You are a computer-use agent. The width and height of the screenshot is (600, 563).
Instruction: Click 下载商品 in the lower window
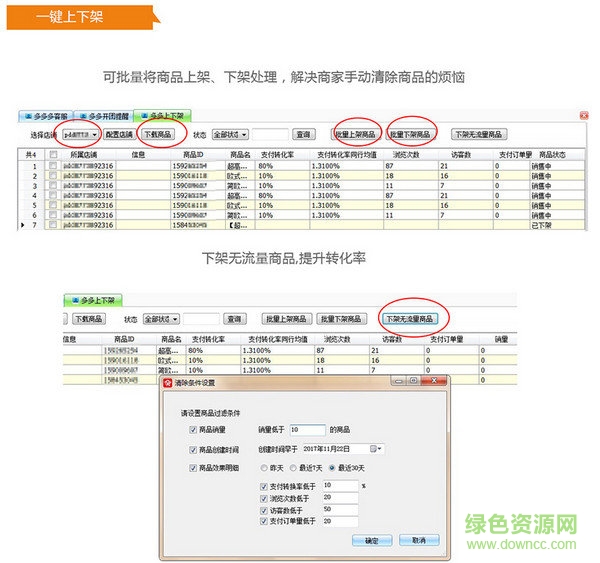pos(89,319)
